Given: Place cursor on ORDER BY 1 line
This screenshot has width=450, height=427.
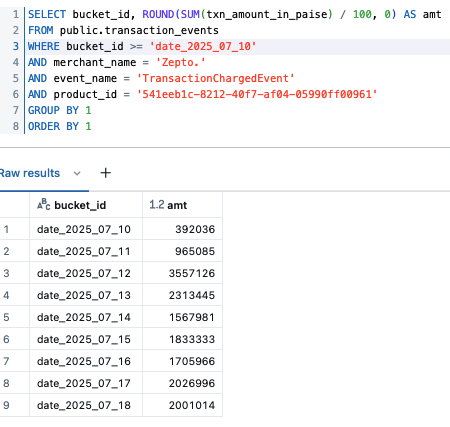Looking at the screenshot, I should point(60,126).
